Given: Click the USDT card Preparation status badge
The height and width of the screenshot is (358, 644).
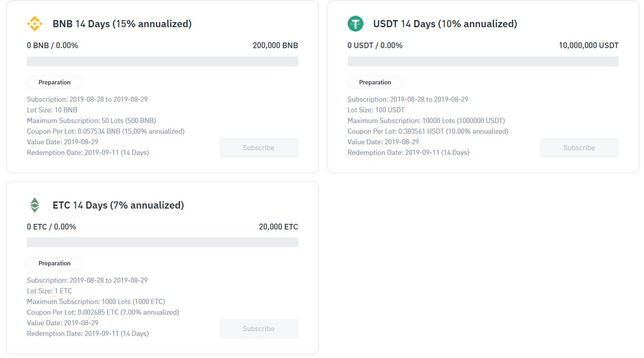Looking at the screenshot, I should click(375, 82).
